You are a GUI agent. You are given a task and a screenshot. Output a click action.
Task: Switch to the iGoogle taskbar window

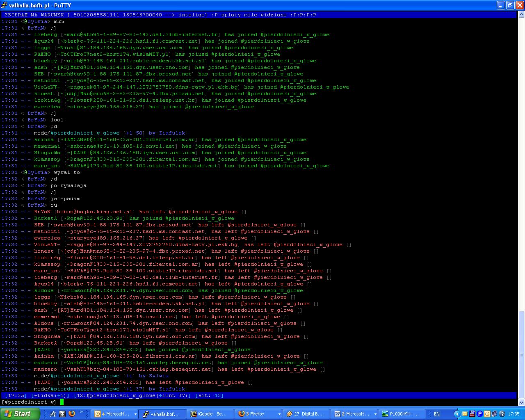pos(209,414)
